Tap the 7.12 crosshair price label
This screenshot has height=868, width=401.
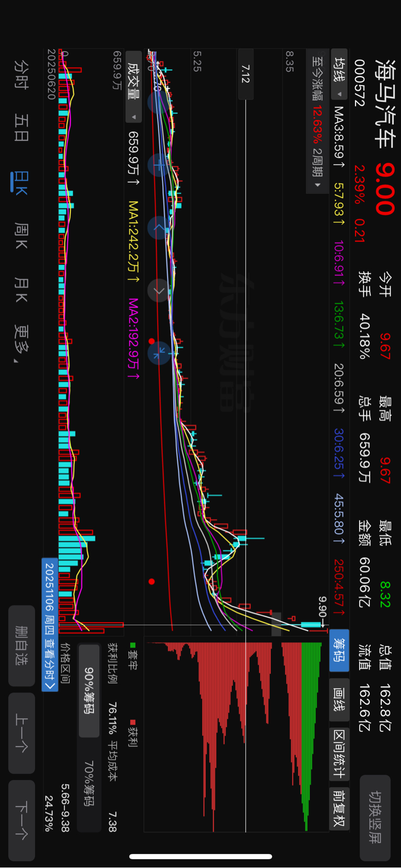tap(245, 74)
